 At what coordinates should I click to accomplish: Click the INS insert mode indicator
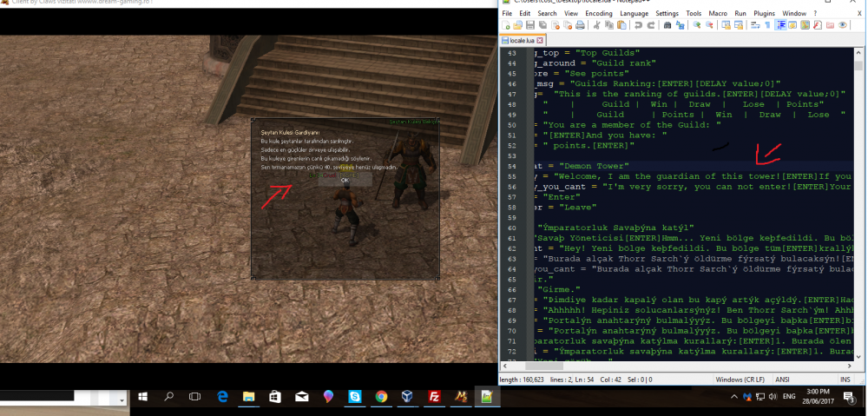[845, 380]
